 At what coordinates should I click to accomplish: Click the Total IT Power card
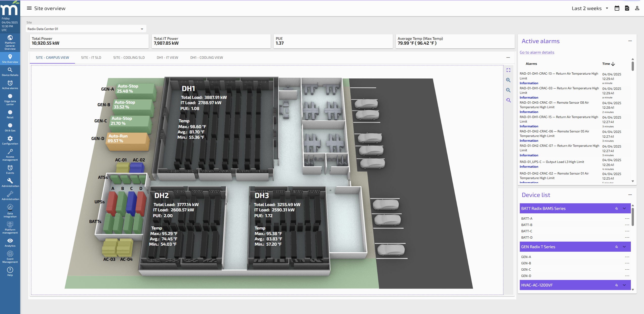[211, 41]
